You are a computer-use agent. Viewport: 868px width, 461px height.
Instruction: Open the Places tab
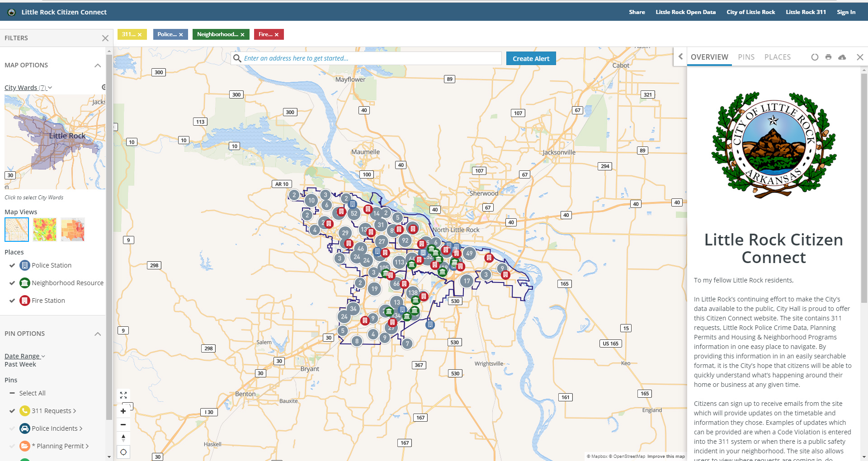pyautogui.click(x=777, y=57)
